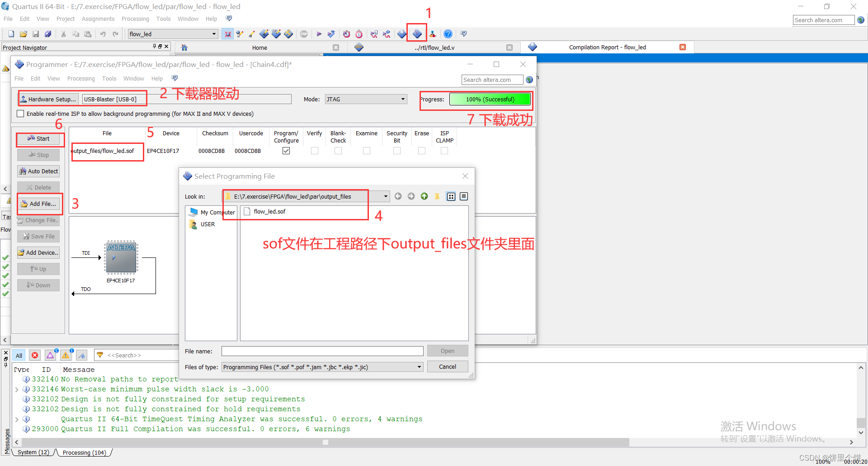This screenshot has height=466, width=868.
Task: Open Processing menu in Programmer window
Action: point(81,78)
